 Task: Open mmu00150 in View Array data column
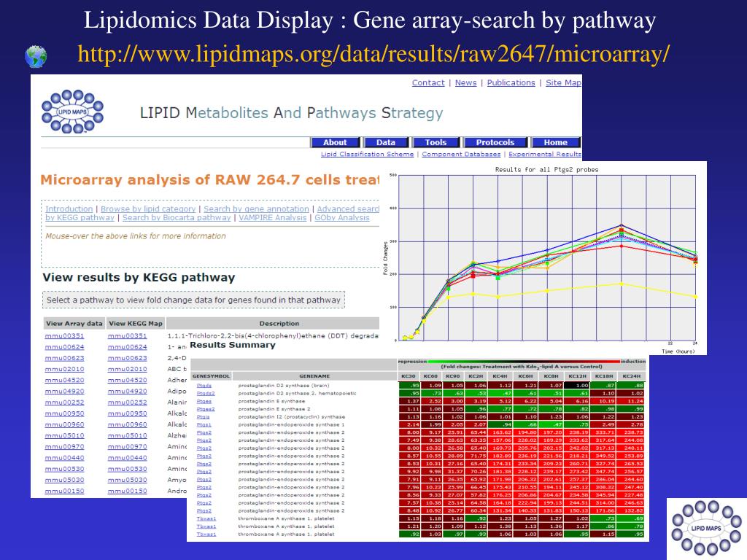coord(64,491)
